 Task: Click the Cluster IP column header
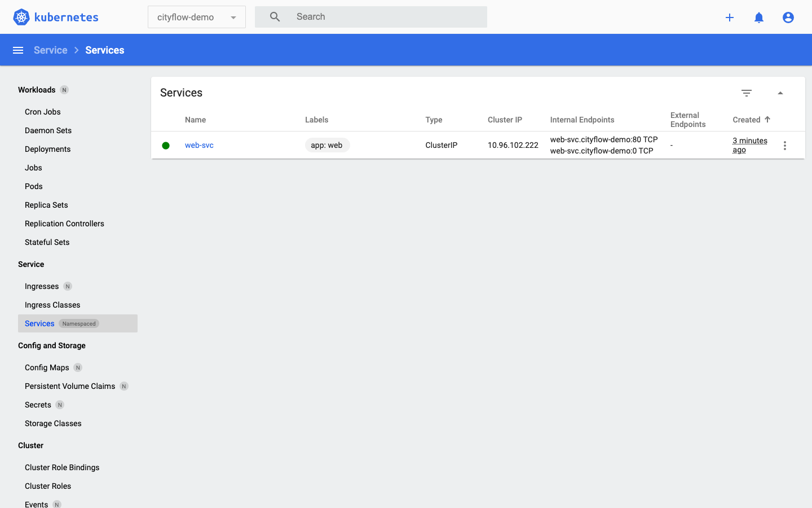tap(505, 120)
